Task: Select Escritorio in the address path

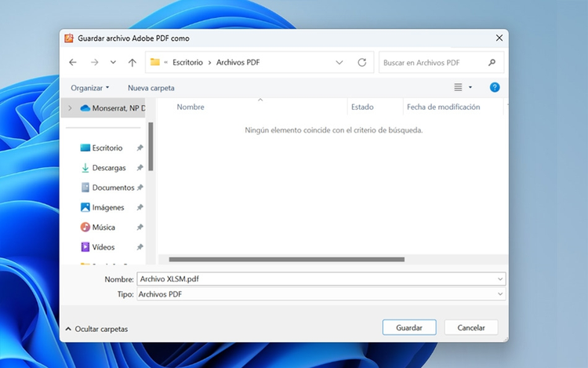Action: pyautogui.click(x=187, y=62)
